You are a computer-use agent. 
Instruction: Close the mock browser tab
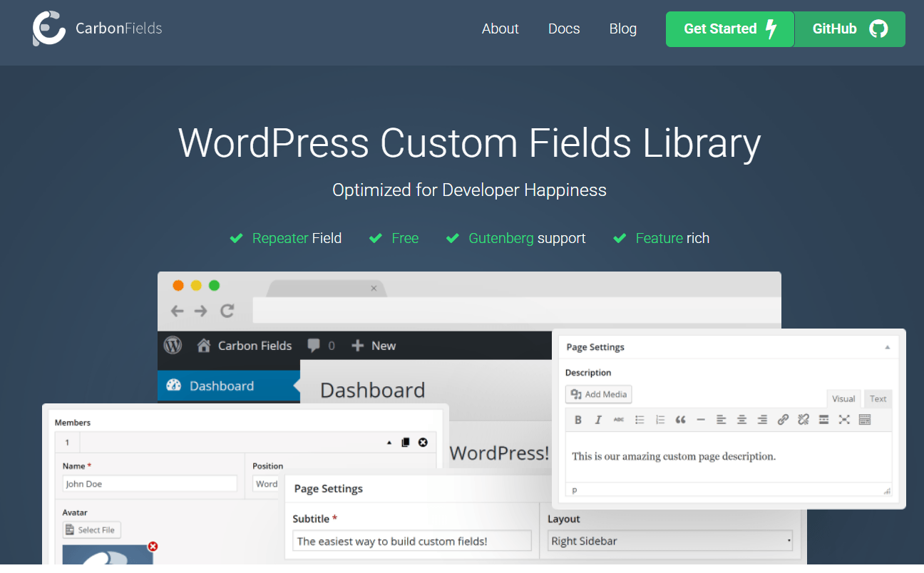tap(374, 289)
